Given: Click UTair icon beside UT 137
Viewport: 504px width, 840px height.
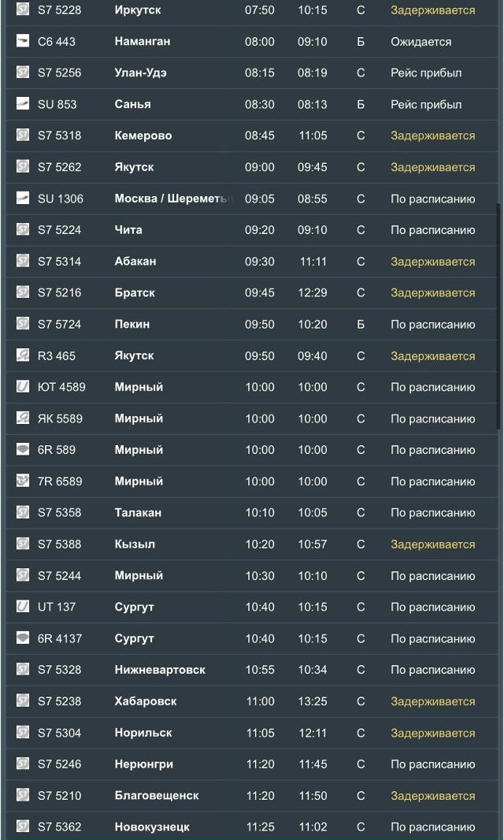Looking at the screenshot, I should (23, 607).
